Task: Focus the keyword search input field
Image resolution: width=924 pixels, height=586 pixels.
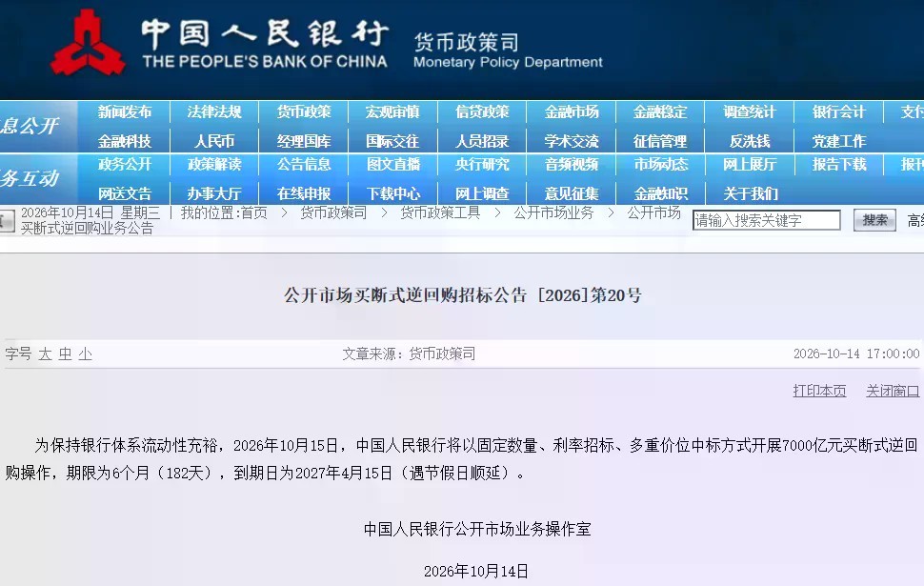Action: [x=767, y=220]
